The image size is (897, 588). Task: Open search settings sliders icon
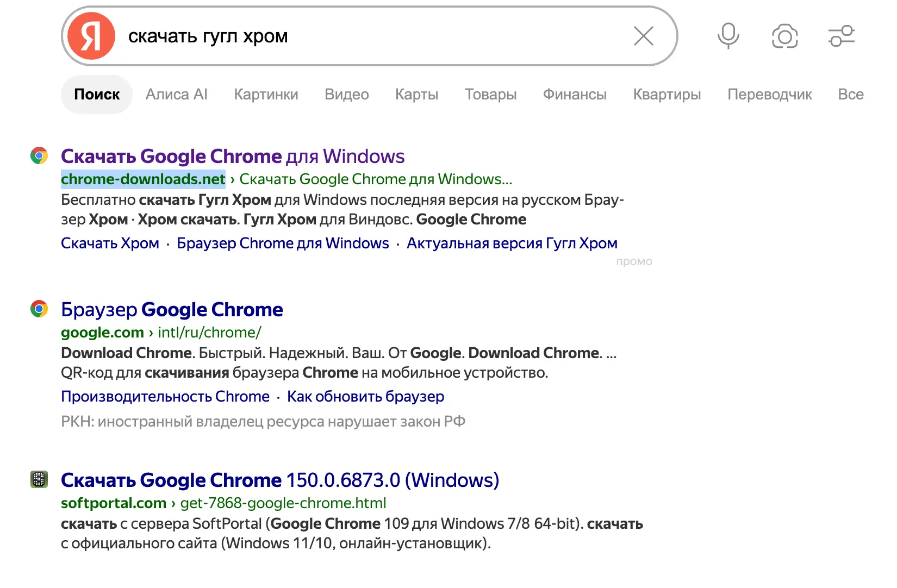(842, 36)
